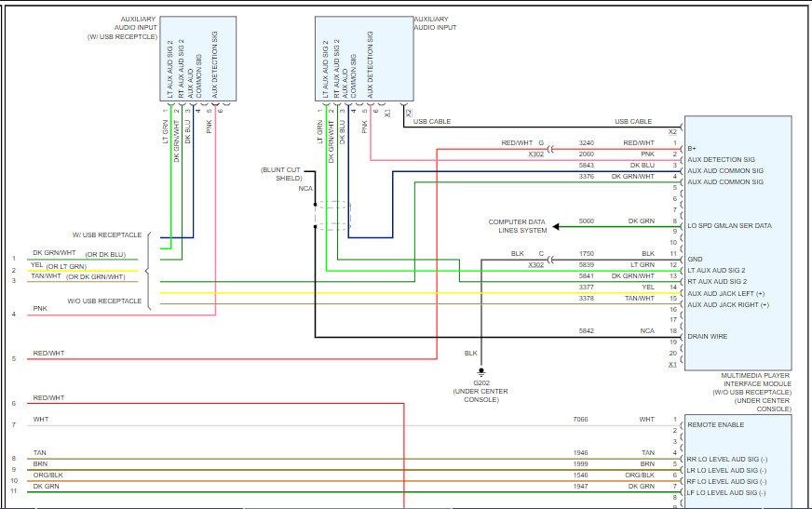
Task: Select circuit number 2060
Action: 587,154
